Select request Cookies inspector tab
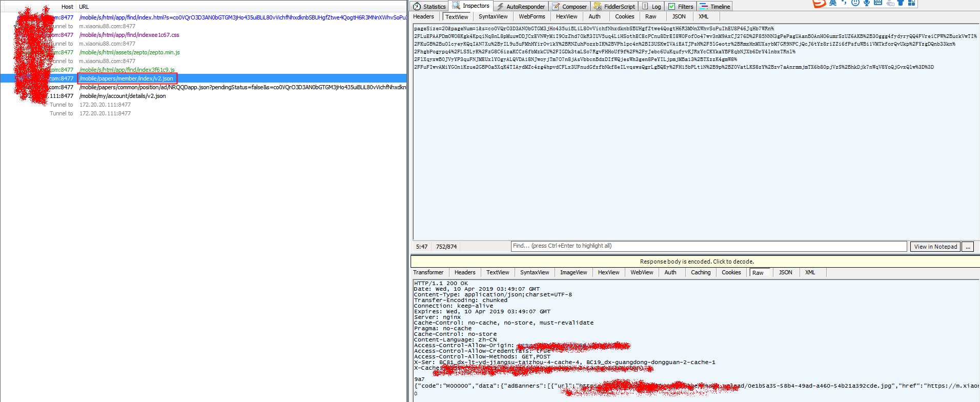The height and width of the screenshot is (402, 980). [625, 16]
